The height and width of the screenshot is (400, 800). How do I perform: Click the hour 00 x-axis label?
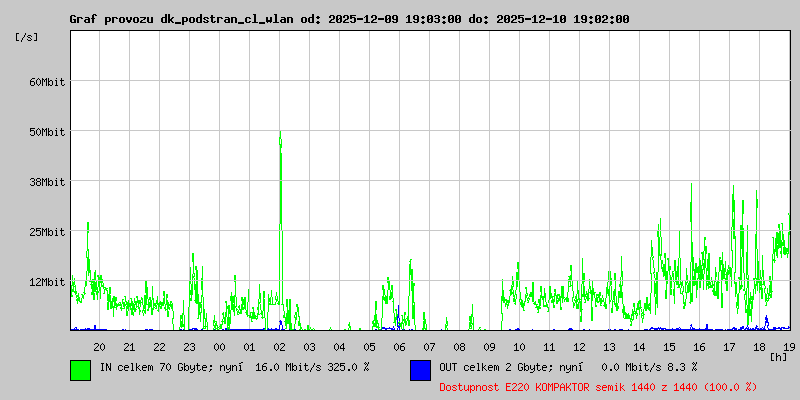219,347
